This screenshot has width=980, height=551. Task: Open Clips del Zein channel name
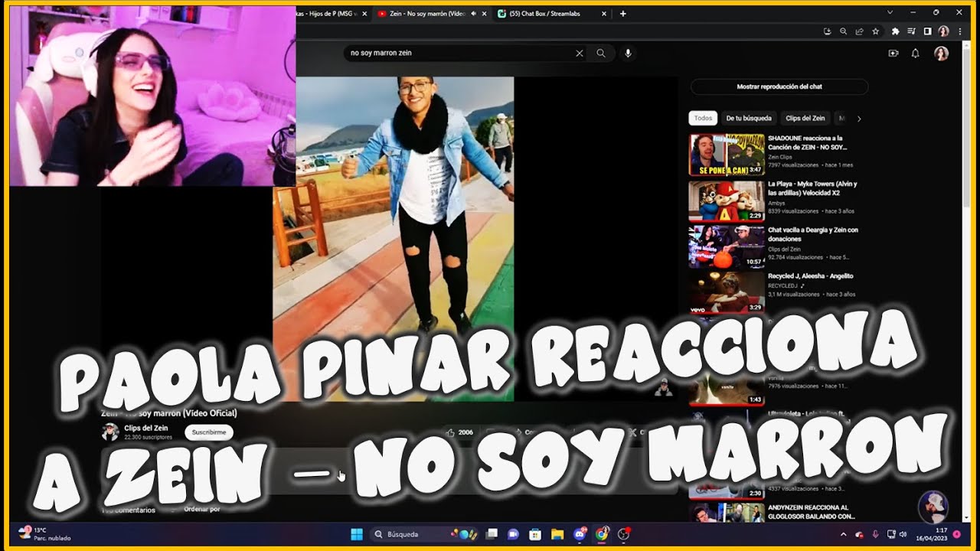point(145,429)
